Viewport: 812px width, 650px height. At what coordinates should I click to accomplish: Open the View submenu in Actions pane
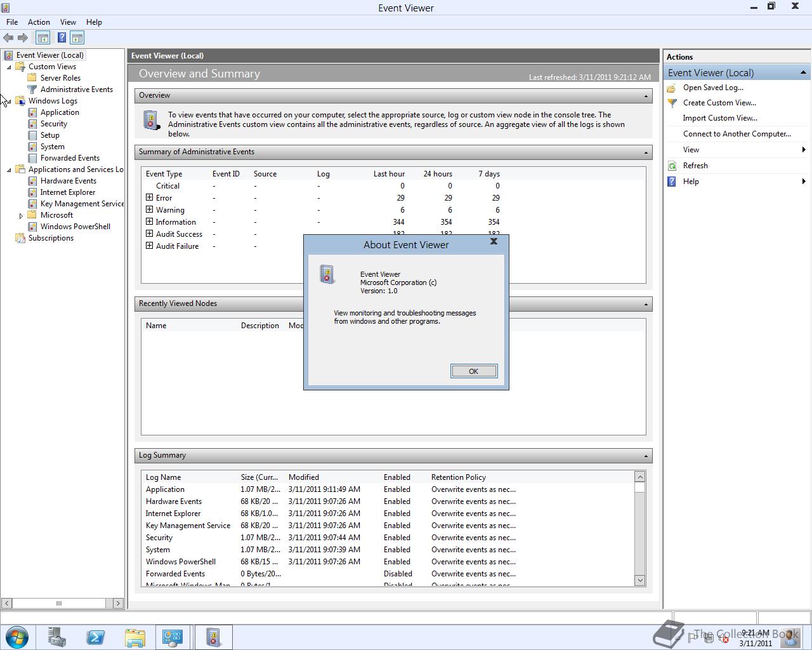(736, 150)
